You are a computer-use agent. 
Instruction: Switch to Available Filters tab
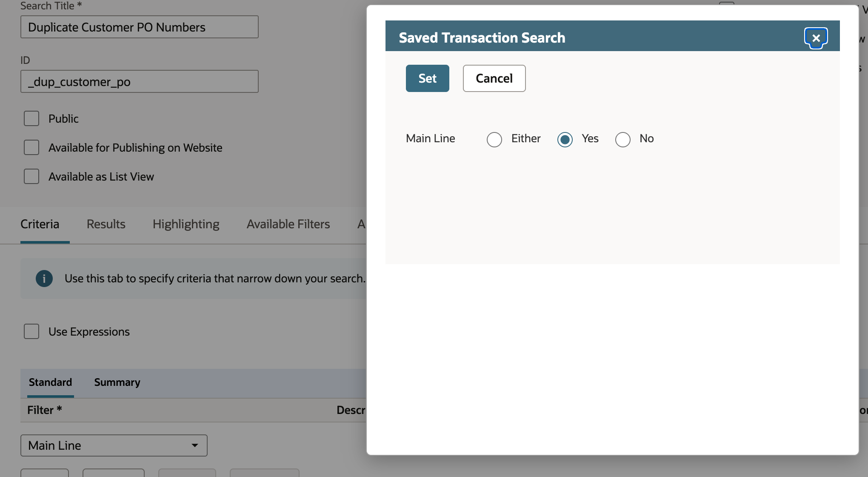(288, 224)
